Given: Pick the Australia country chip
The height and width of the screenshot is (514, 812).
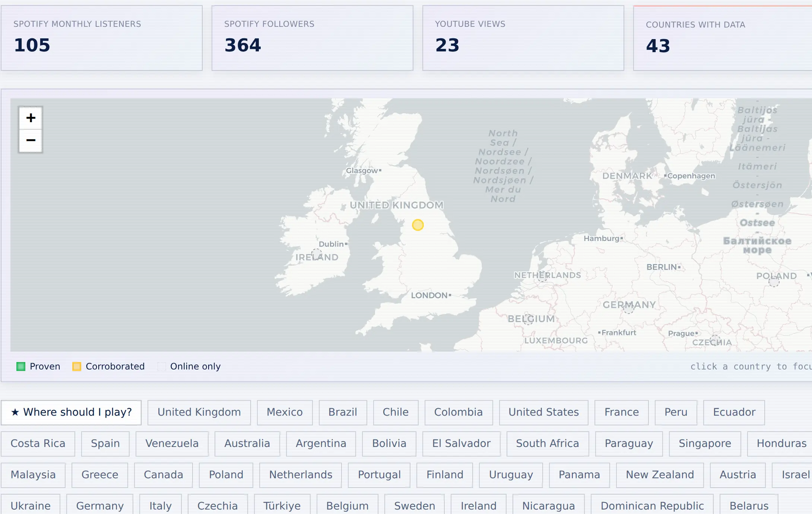Looking at the screenshot, I should coord(247,444).
